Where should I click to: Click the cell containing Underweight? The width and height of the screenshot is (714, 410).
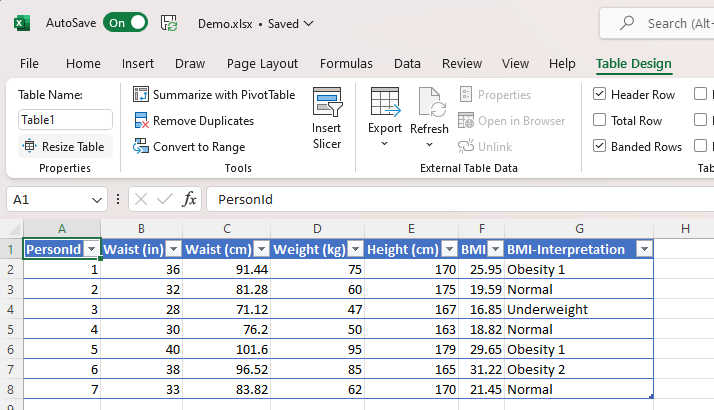pyautogui.click(x=579, y=309)
